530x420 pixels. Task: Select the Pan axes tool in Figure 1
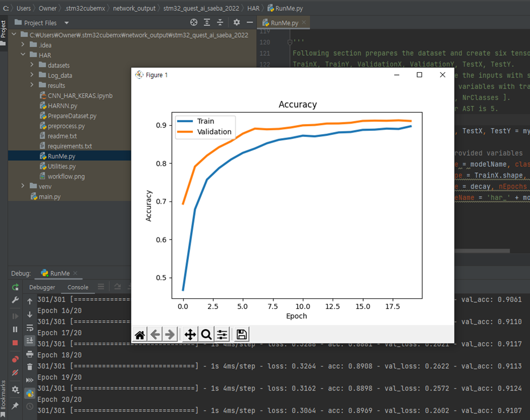coord(190,334)
